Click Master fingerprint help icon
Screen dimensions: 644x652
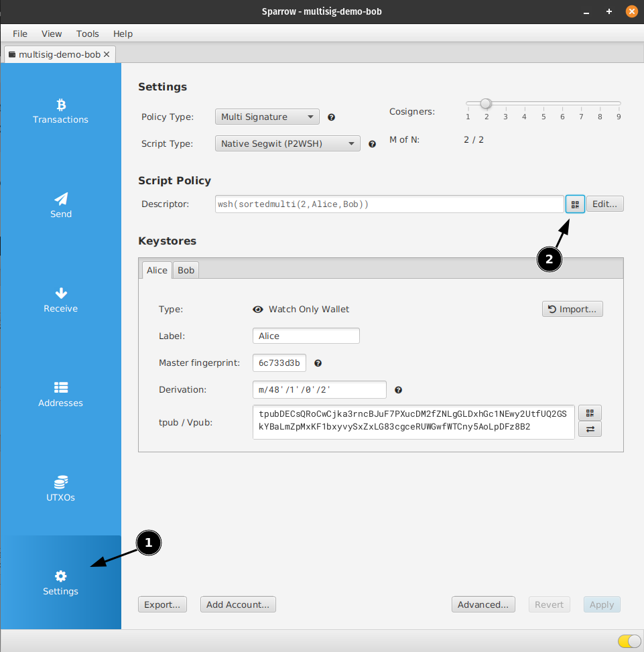(318, 363)
